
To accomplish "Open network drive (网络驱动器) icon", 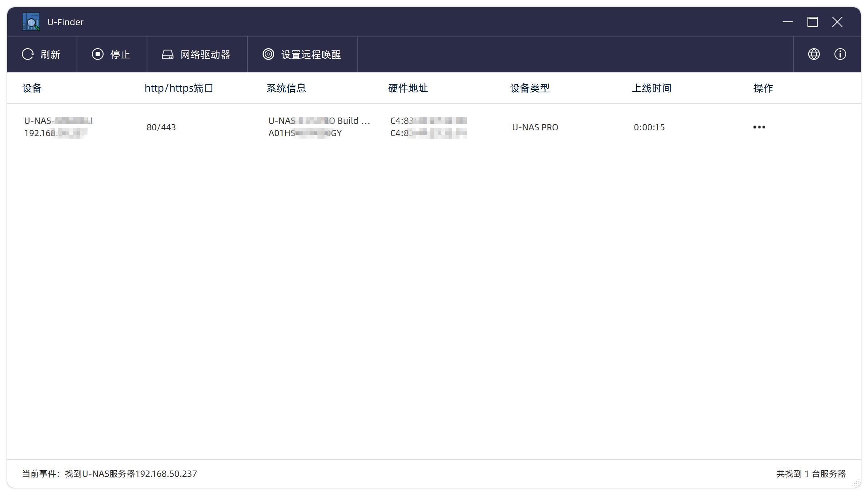I will click(167, 54).
